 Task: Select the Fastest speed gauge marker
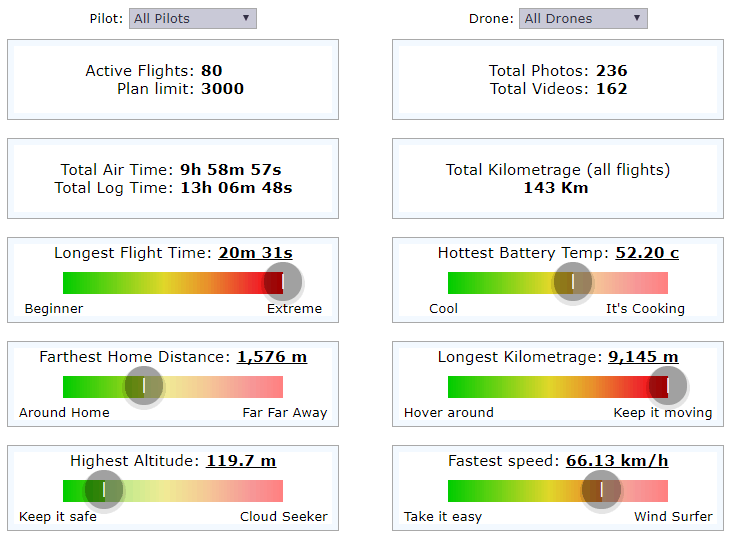tap(601, 490)
